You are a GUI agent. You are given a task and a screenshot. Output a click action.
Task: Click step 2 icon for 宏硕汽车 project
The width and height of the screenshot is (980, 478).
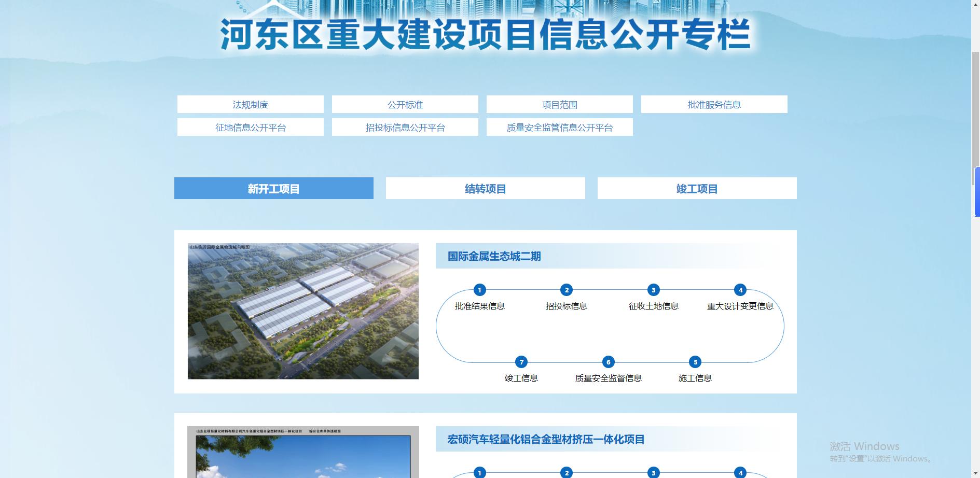point(567,472)
